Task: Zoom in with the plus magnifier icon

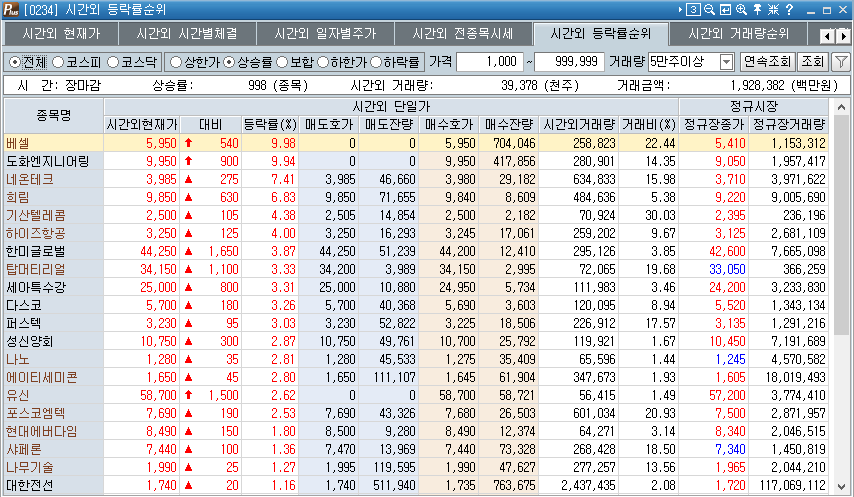Action: click(741, 9)
